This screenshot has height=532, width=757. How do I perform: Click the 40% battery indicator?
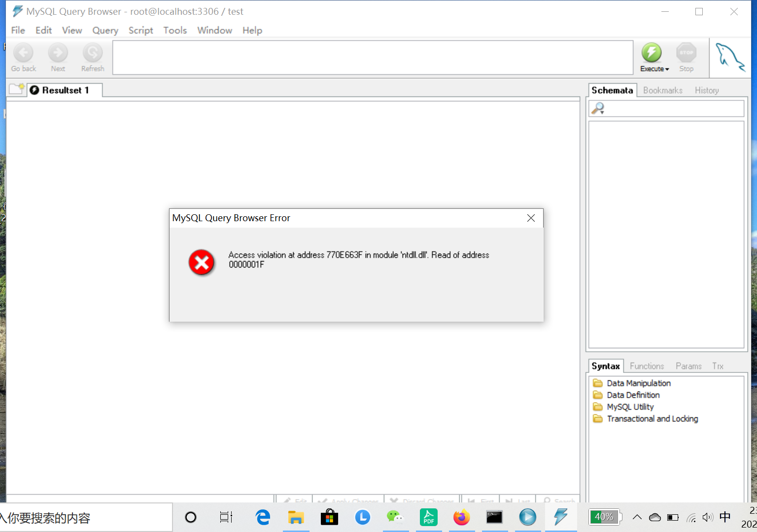point(604,517)
